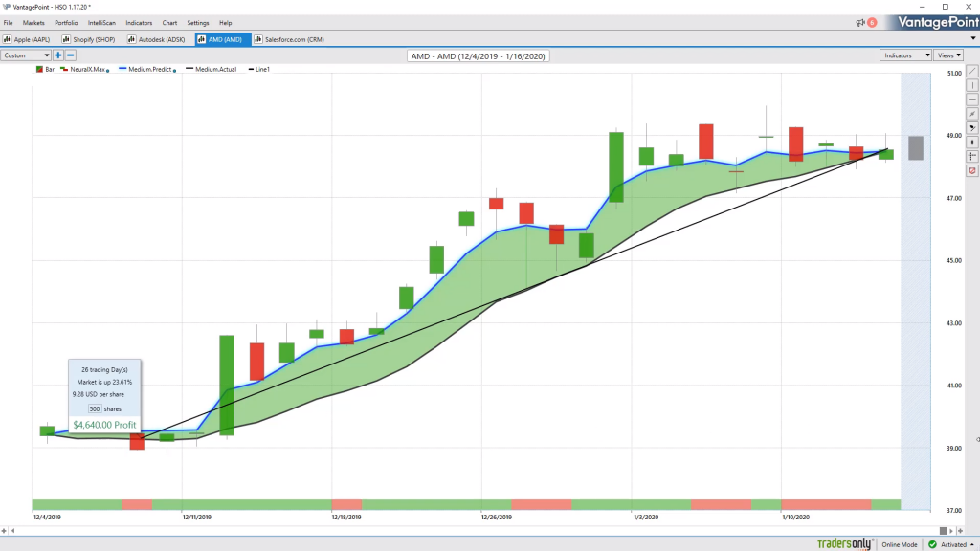
Task: Click the '26 trading Day(s)' text
Action: point(104,370)
